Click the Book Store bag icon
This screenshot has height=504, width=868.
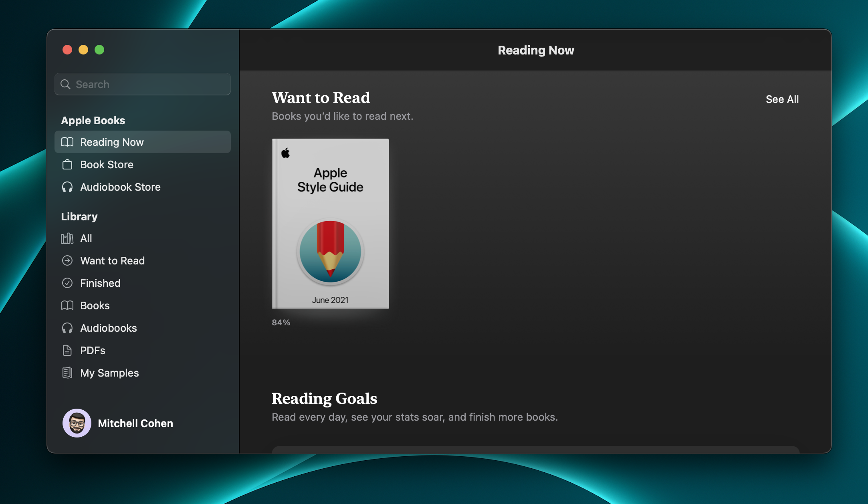(67, 165)
